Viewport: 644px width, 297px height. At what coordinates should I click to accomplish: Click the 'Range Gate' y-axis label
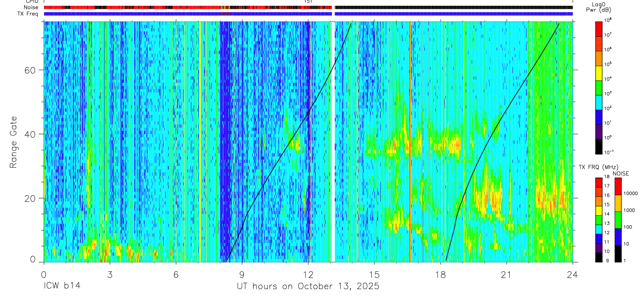click(13, 143)
